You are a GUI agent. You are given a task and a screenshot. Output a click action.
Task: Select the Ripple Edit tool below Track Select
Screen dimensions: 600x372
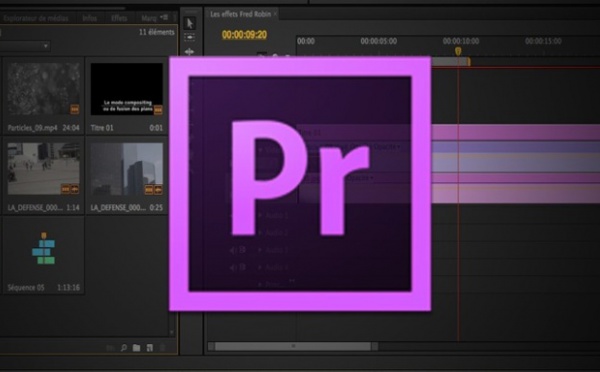pyautogui.click(x=189, y=52)
